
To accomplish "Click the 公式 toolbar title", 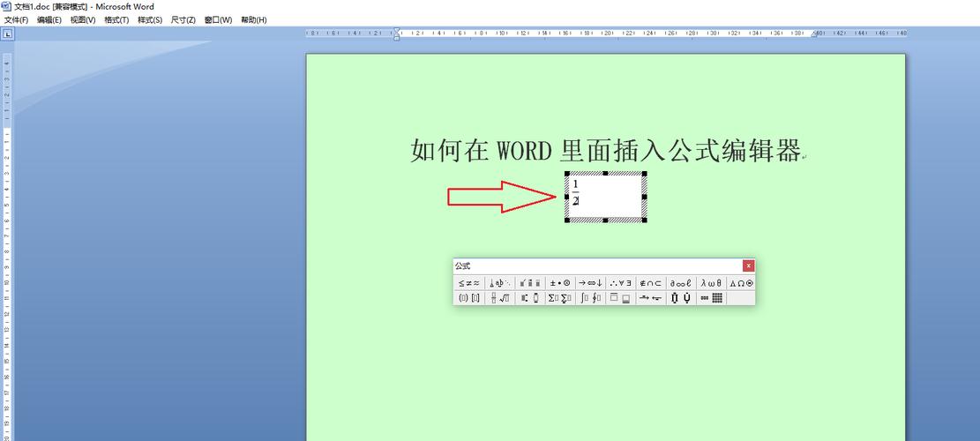I will point(463,266).
